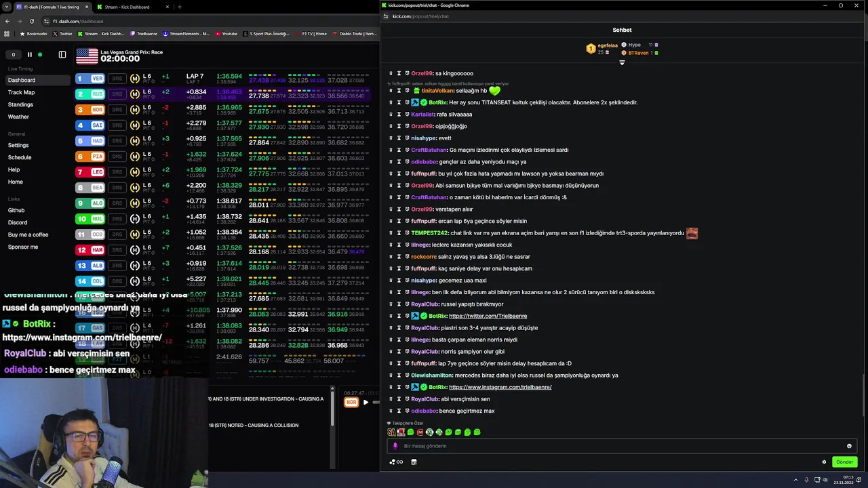
Task: Go to Home in the sidebar
Action: (x=15, y=182)
